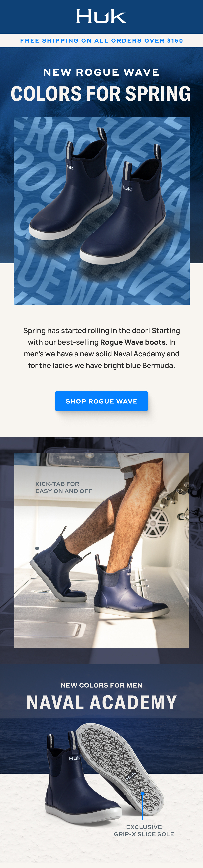This screenshot has height=868, width=203.
Task: Click the Rogue Wave boots bold text
Action: [133, 342]
